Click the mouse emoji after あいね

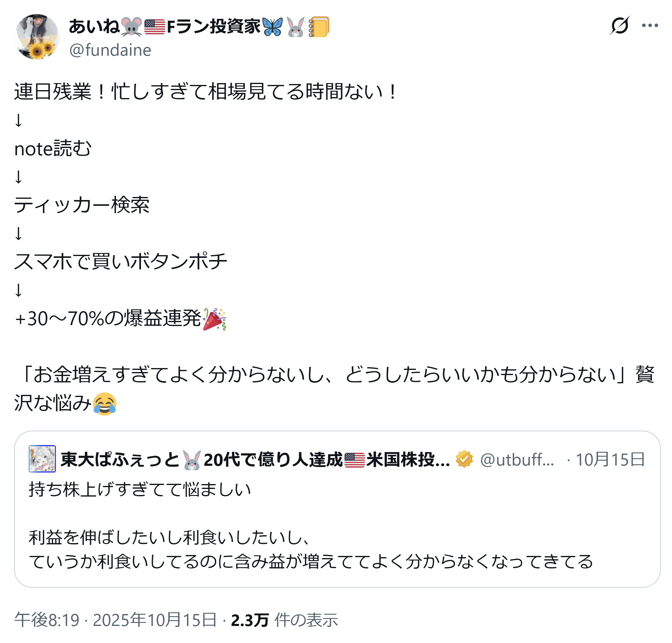coord(132,27)
